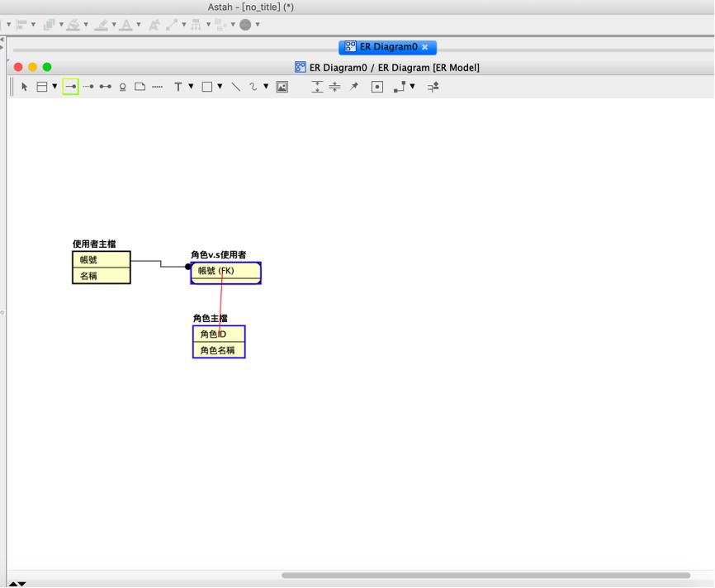This screenshot has width=715, height=588.
Task: Click the line color pen icon
Action: point(102,25)
